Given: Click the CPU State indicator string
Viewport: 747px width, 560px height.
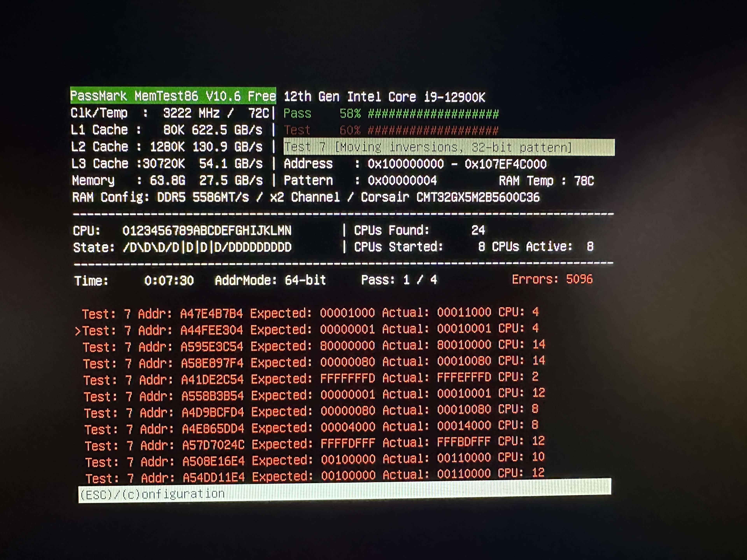Looking at the screenshot, I should pos(207,247).
